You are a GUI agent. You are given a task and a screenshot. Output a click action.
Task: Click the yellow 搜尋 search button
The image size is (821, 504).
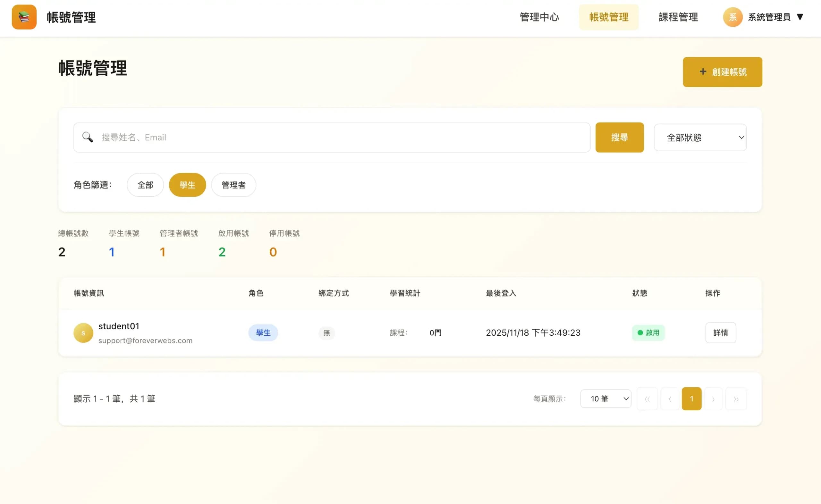point(619,137)
